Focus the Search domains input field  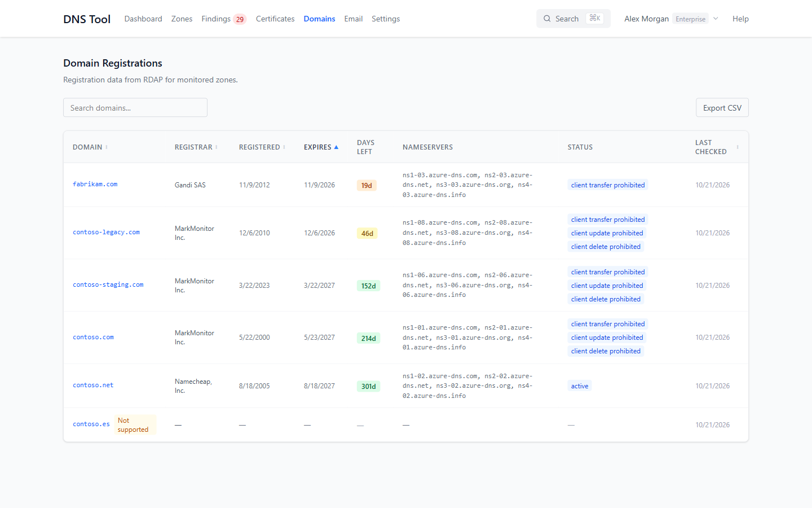coord(135,108)
